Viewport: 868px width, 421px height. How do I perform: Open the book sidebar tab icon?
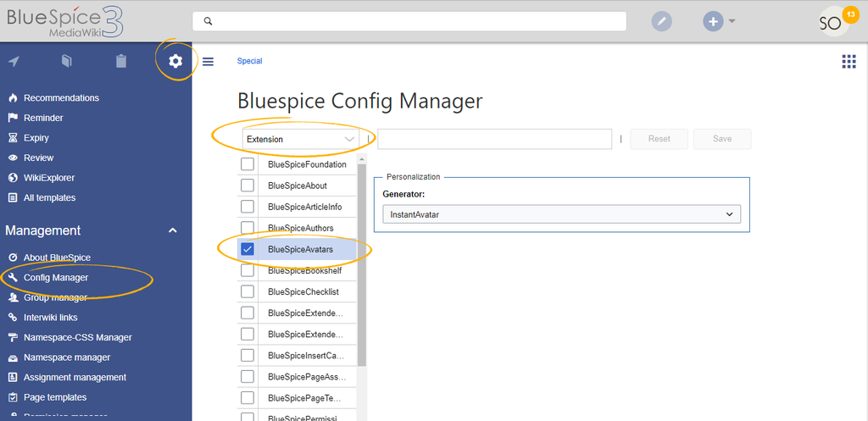pyautogui.click(x=66, y=61)
